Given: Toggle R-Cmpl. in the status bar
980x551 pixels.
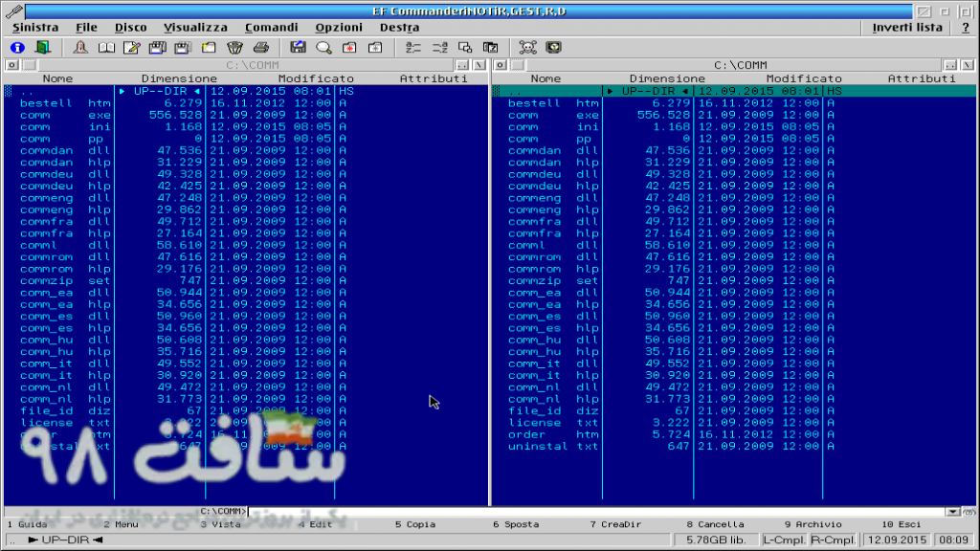Looking at the screenshot, I should (x=834, y=540).
